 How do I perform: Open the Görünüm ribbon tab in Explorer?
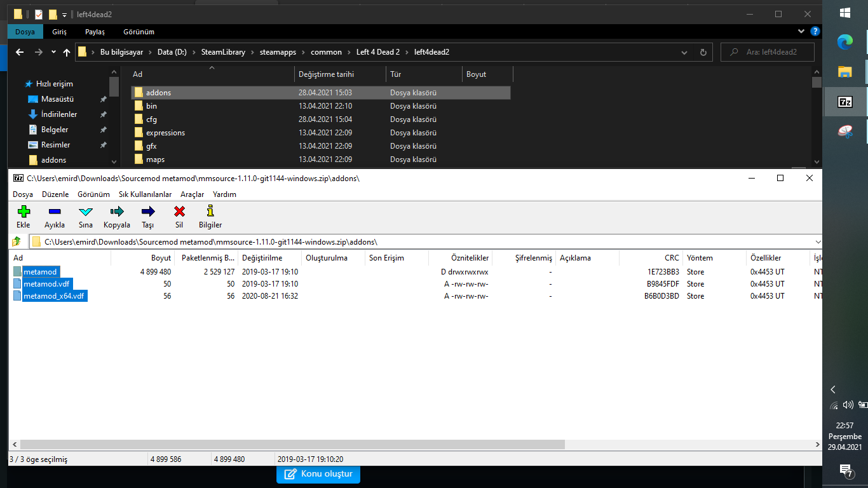click(137, 32)
